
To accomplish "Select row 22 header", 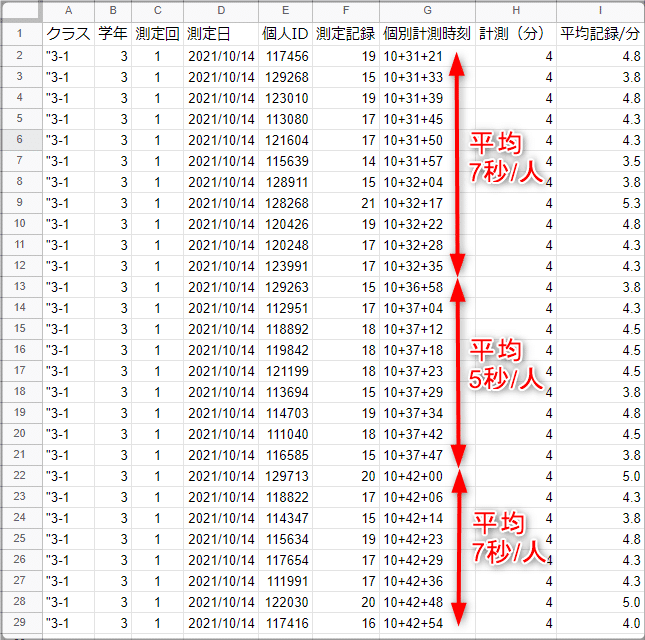I will 21,475.
